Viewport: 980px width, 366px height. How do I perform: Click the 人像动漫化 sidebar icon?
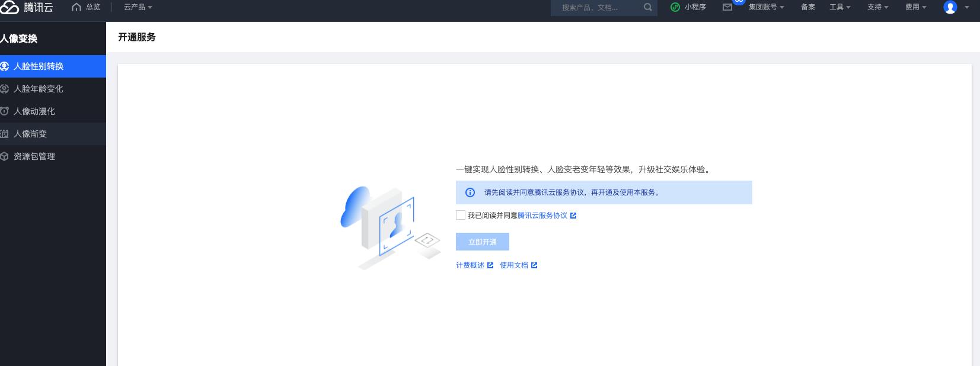tap(4, 111)
